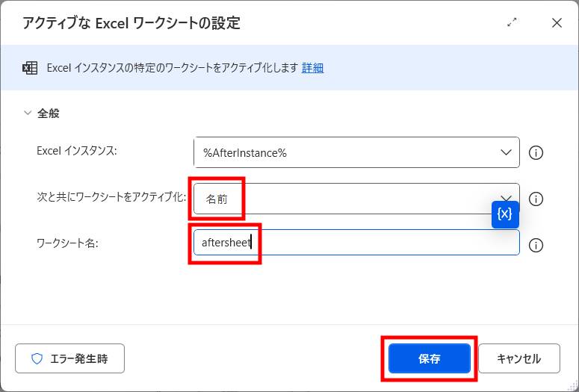Click the 保存 save button
This screenshot has height=392, width=579.
pos(430,358)
